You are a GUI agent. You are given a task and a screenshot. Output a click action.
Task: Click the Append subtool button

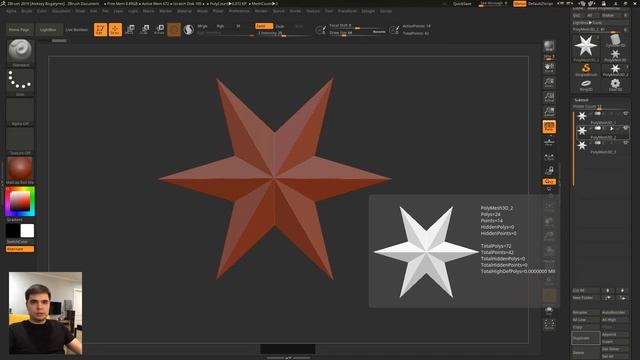[615, 334]
